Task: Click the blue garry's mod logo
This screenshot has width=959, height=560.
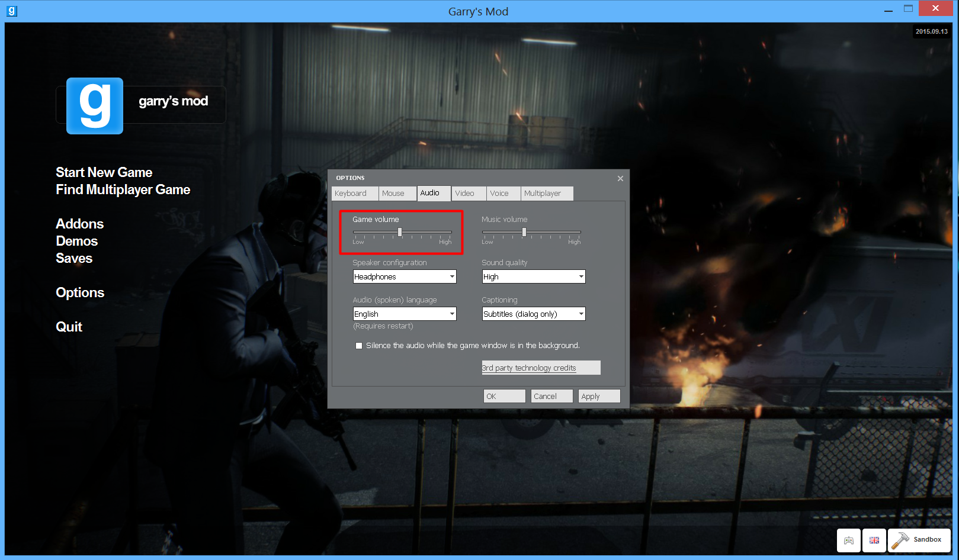Action: coord(95,106)
